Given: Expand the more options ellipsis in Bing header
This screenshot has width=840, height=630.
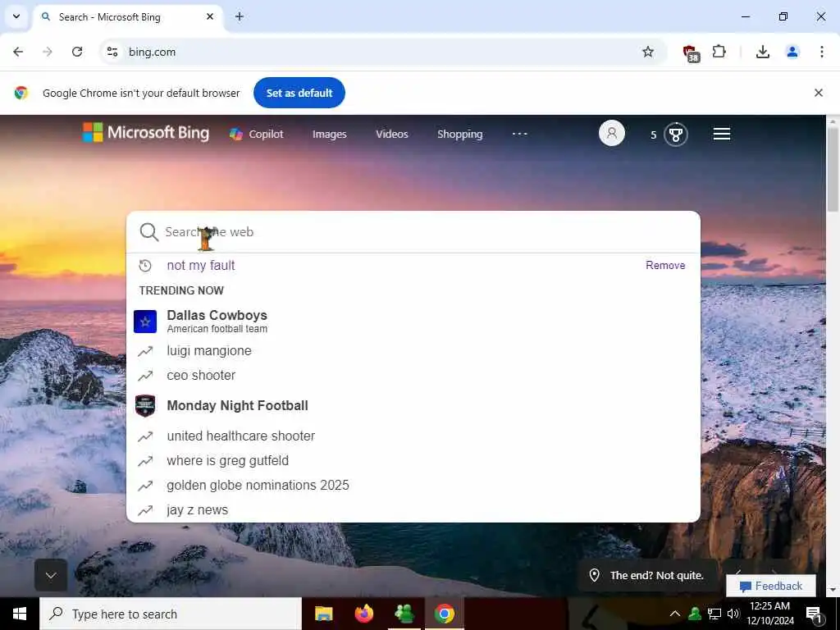Looking at the screenshot, I should point(519,134).
